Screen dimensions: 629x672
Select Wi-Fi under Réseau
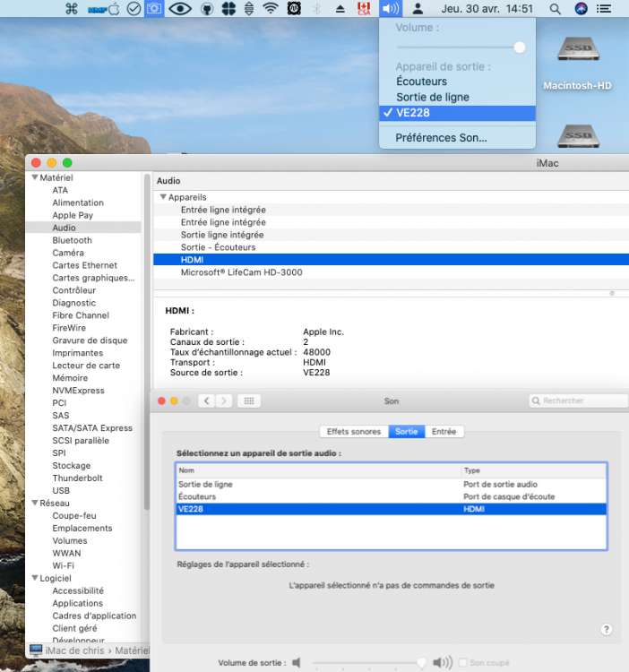[63, 565]
